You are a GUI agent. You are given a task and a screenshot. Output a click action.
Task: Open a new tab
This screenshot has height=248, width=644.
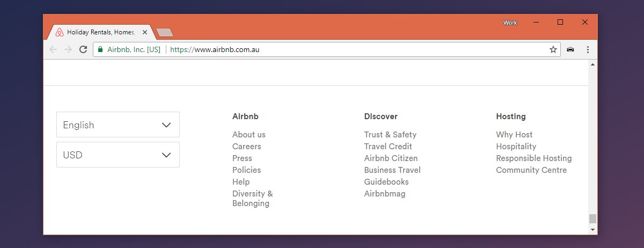164,33
